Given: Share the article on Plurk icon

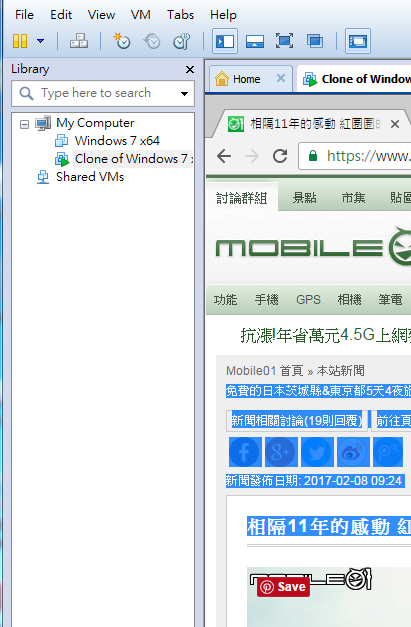Looking at the screenshot, I should 388,452.
